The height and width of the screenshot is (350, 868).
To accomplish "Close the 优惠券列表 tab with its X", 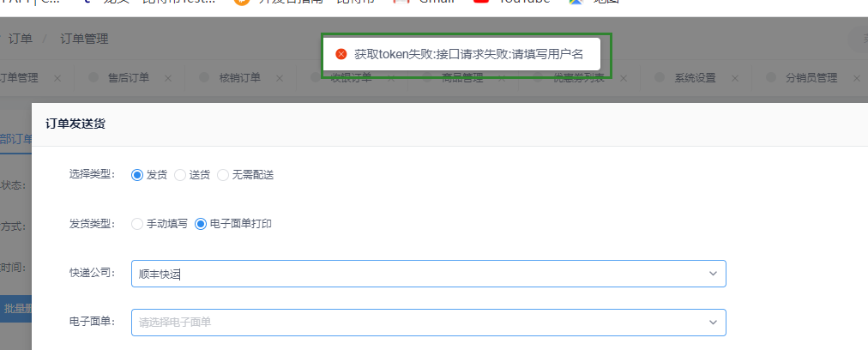I will (x=624, y=78).
